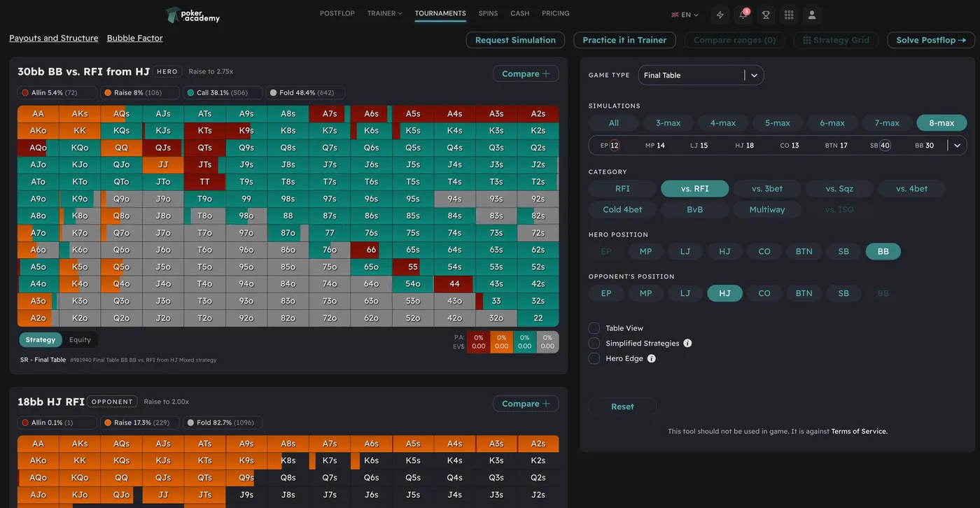Viewport: 980px width, 508px height.
Task: Open the notifications bell icon
Action: point(743,15)
